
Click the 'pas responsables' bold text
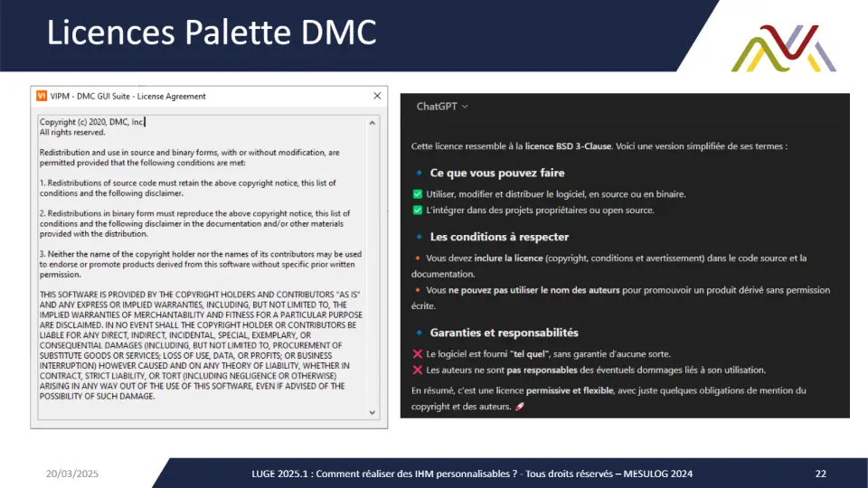542,371
